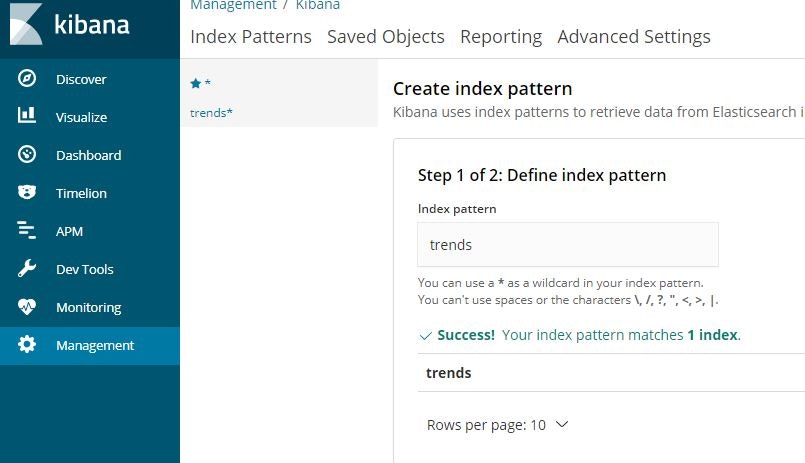Image resolution: width=805 pixels, height=463 pixels.
Task: Select Management label in sidebar
Action: 95,345
